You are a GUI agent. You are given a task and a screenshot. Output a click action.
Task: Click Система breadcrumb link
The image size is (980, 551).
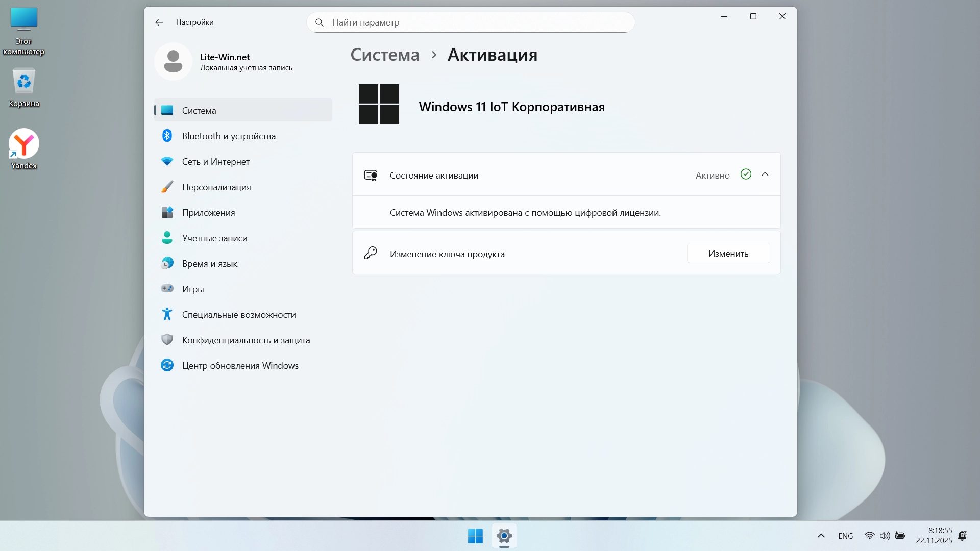point(385,55)
